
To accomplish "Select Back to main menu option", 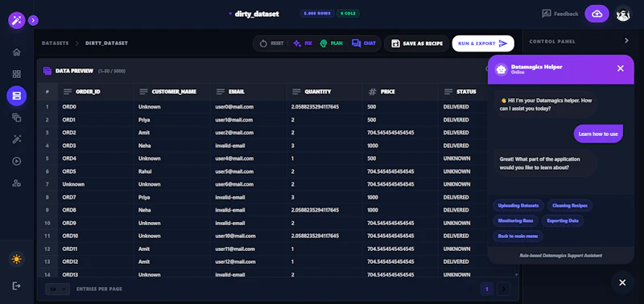I will 518,236.
